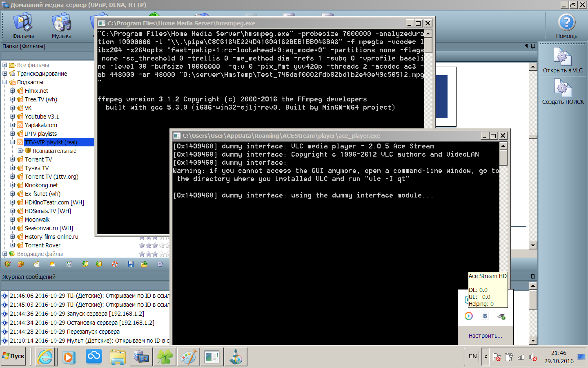Click the Пуск Start button
The width and height of the screenshot is (588, 368).
13,357
